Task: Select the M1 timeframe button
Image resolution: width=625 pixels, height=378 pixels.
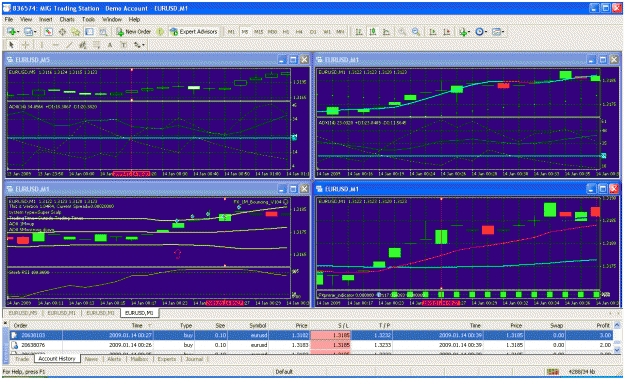Action: pyautogui.click(x=231, y=32)
